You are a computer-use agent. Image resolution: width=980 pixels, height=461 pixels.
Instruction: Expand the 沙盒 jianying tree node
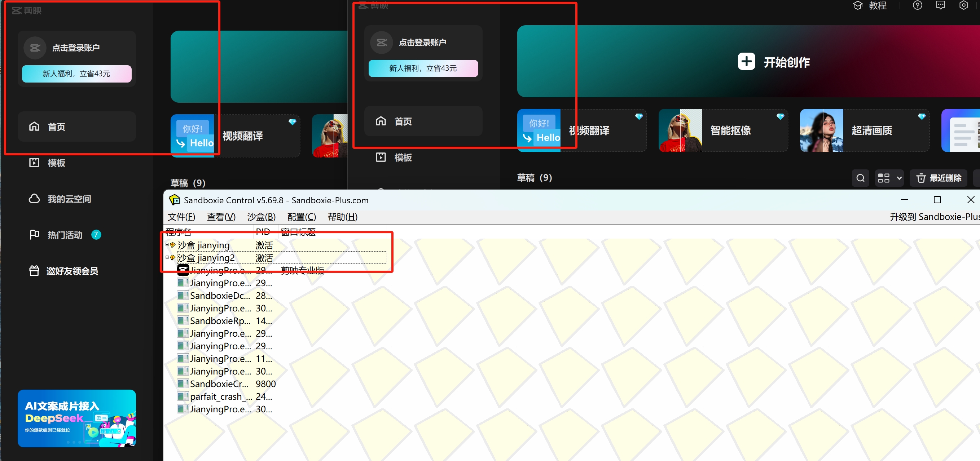(167, 245)
